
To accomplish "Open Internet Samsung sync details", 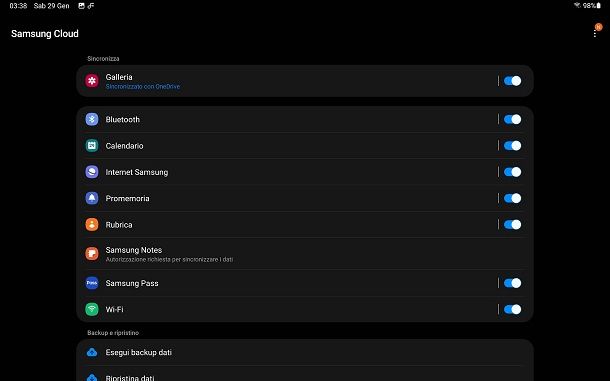I will (305, 172).
